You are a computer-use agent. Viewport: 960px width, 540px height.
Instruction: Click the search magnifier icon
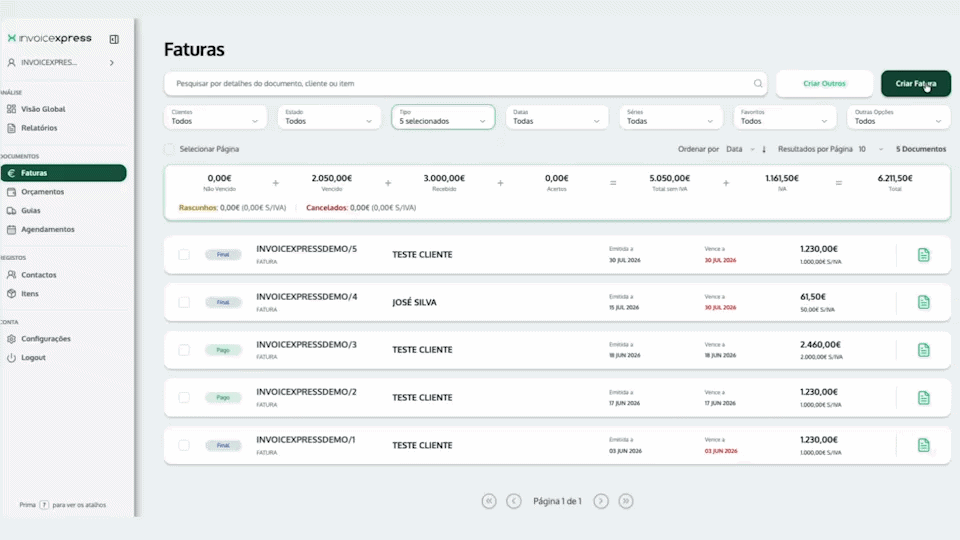[x=758, y=83]
